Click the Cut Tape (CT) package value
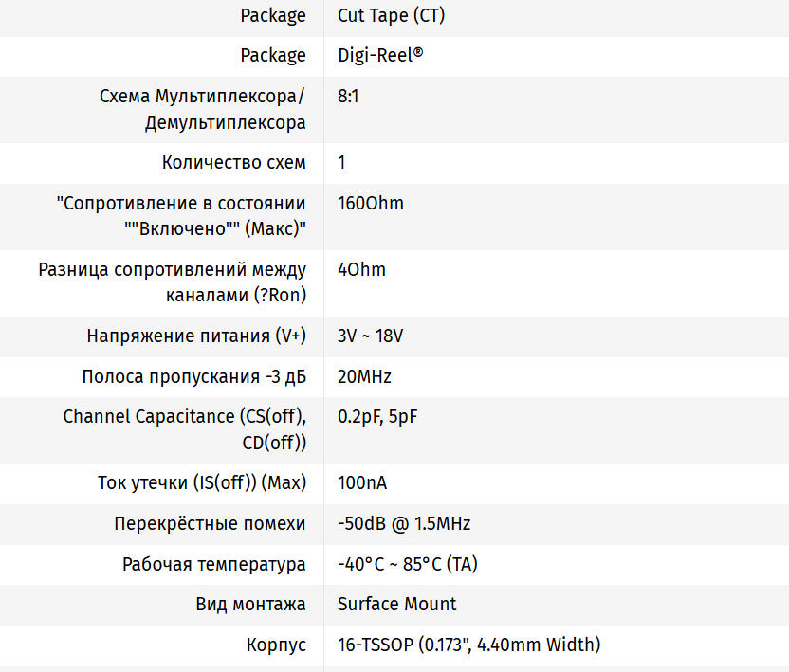The height and width of the screenshot is (672, 789). (x=391, y=15)
